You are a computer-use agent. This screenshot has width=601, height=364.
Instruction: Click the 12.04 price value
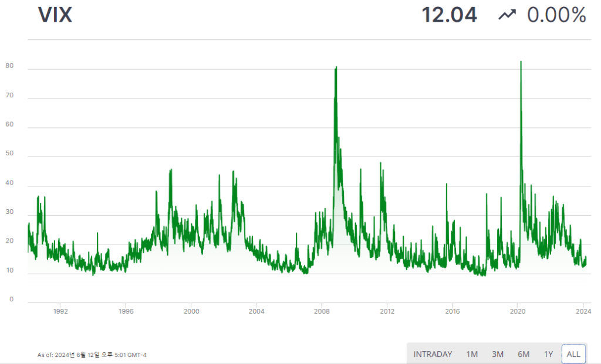point(449,15)
